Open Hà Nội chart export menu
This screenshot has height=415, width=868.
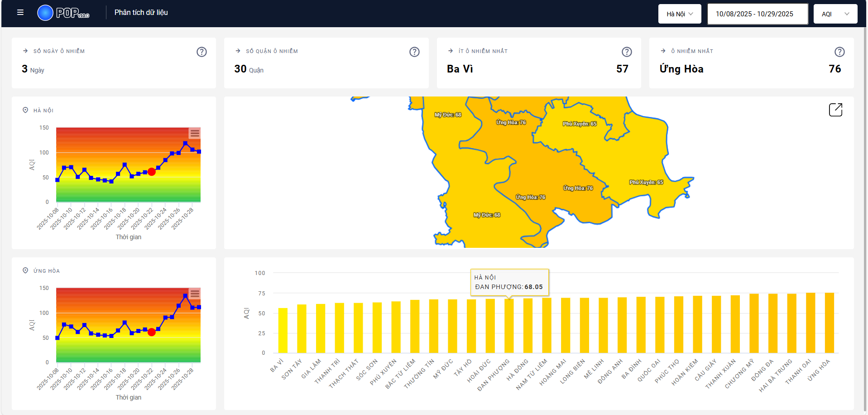[195, 133]
